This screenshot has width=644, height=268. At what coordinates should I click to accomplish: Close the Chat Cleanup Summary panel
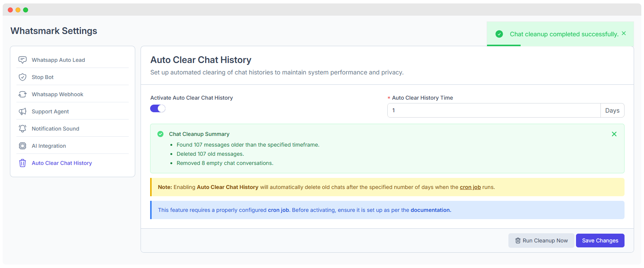[x=614, y=134]
